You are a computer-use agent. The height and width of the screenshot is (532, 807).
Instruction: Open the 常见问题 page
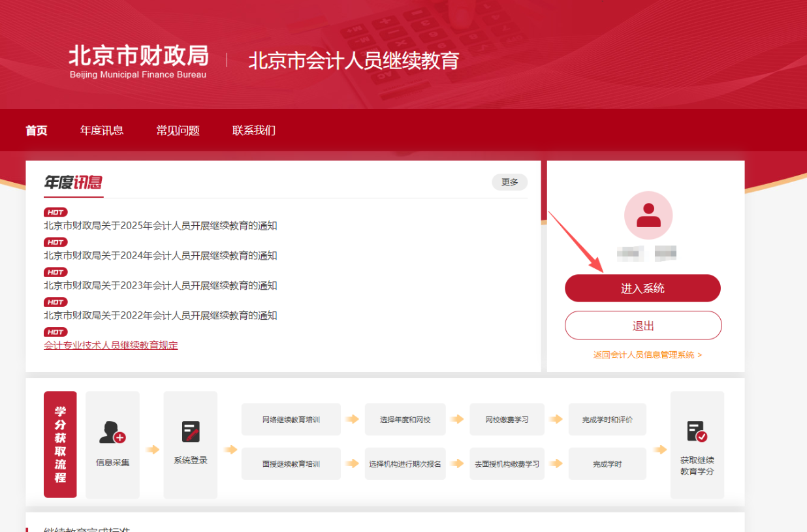click(x=177, y=130)
